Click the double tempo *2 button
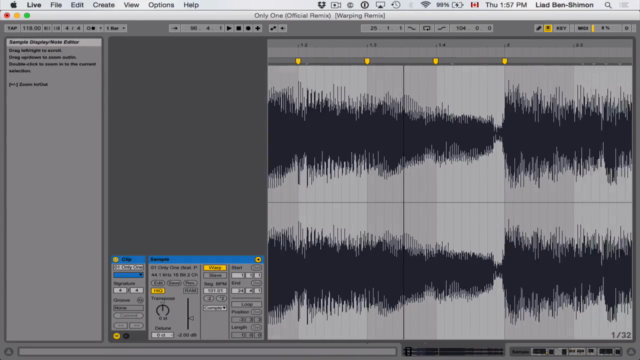 pyautogui.click(x=221, y=299)
